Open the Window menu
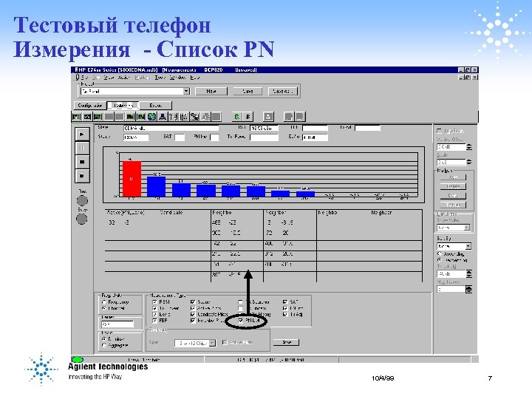The width and height of the screenshot is (532, 399). coord(177,78)
